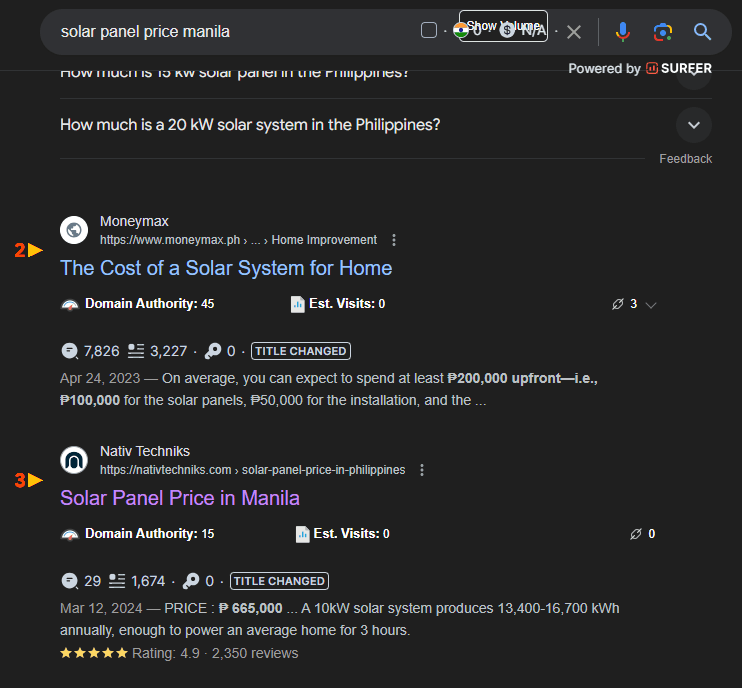Click the dollar sign icon in the search bar
The image size is (742, 688).
[x=507, y=31]
